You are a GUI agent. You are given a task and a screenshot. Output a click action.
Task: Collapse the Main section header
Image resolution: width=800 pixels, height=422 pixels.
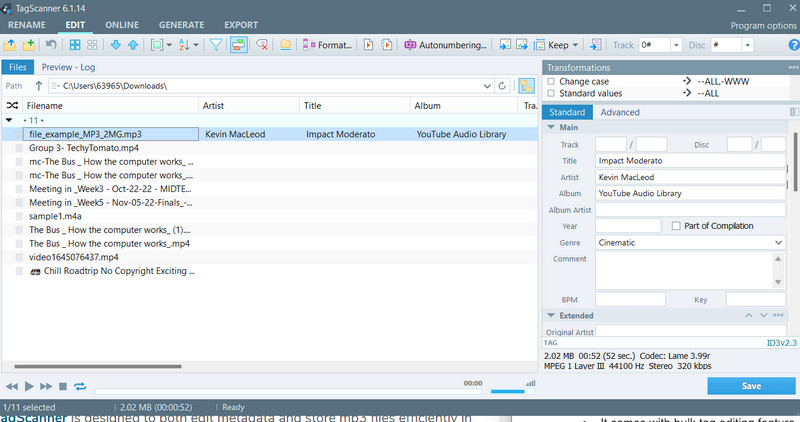[550, 127]
